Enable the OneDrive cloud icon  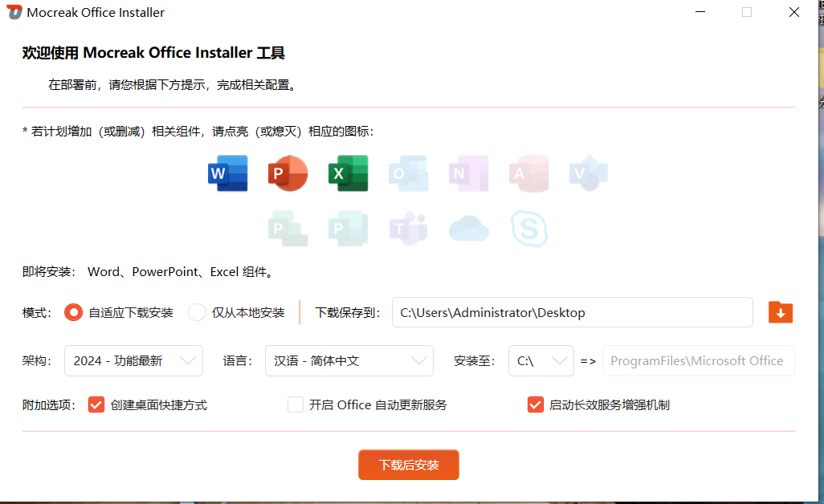point(468,230)
